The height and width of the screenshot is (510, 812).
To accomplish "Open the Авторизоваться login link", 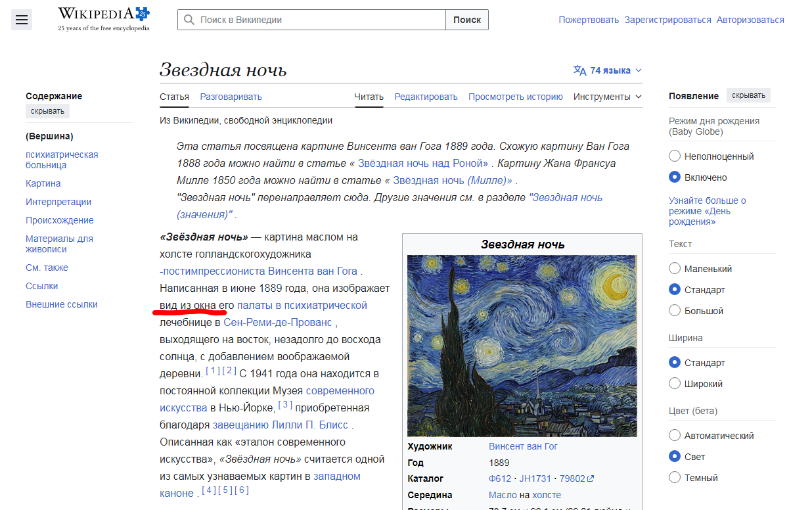I will pyautogui.click(x=750, y=20).
